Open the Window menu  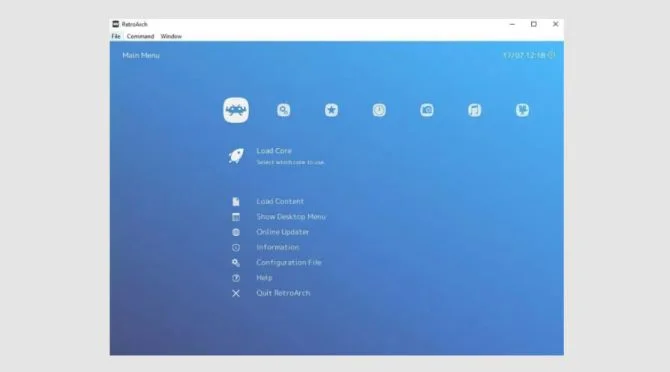point(171,36)
